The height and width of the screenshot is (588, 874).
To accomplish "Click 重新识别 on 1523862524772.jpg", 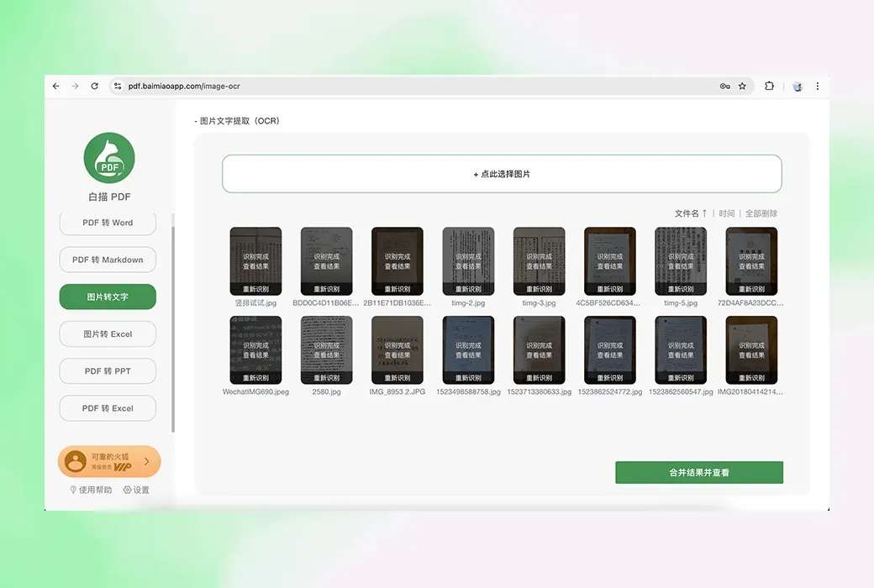I will coord(610,378).
